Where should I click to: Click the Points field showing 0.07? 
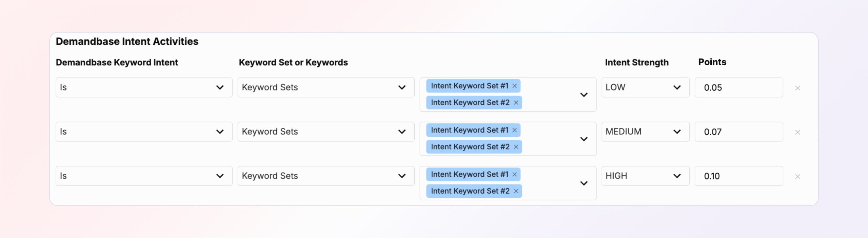click(x=738, y=132)
